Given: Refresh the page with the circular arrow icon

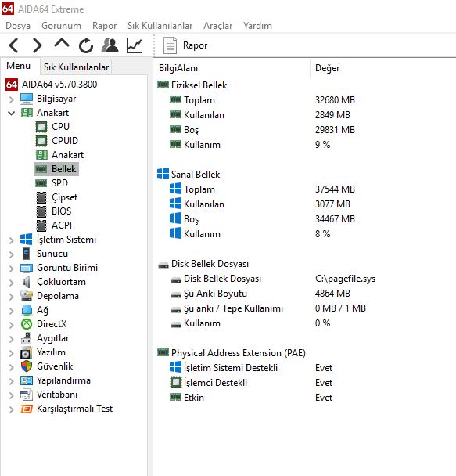Looking at the screenshot, I should [86, 45].
